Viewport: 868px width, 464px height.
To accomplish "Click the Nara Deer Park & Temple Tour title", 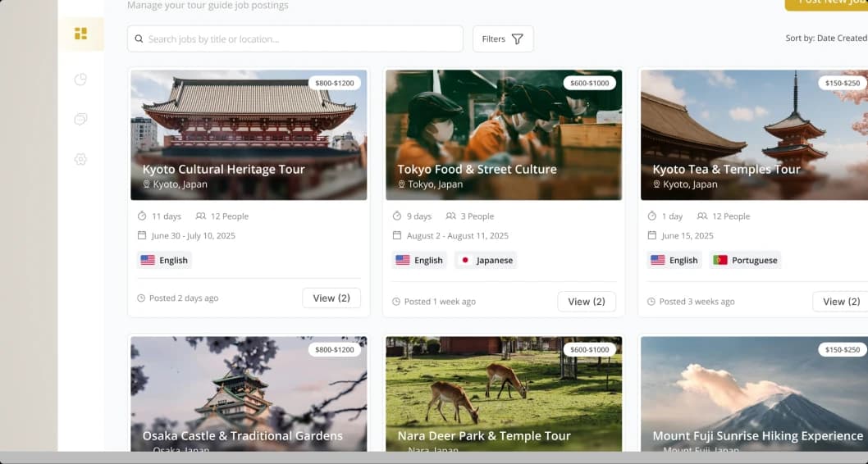I will (484, 436).
